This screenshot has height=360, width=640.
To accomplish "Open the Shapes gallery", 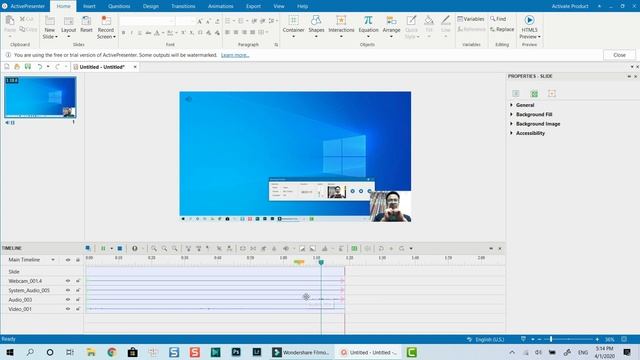I will coord(316,26).
